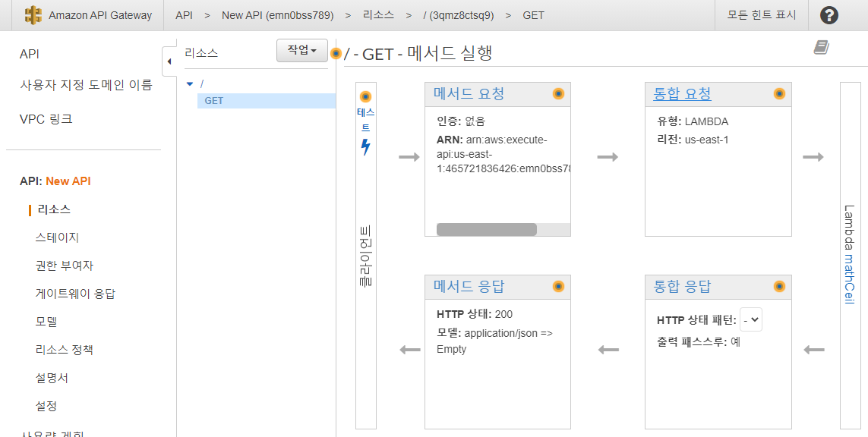Click the hint dot in the 통합 요청 box
The image size is (868, 437).
pos(779,94)
